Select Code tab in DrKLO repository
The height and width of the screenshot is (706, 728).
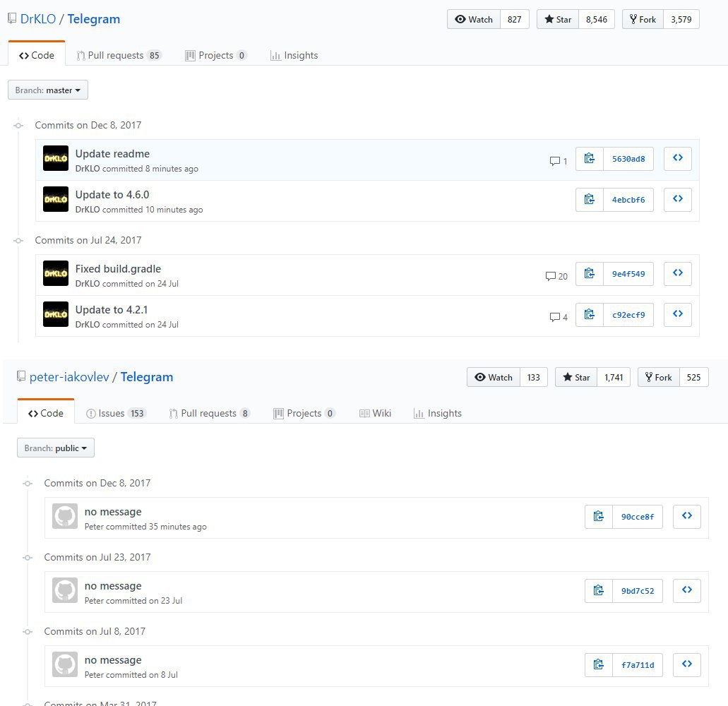tap(37, 55)
